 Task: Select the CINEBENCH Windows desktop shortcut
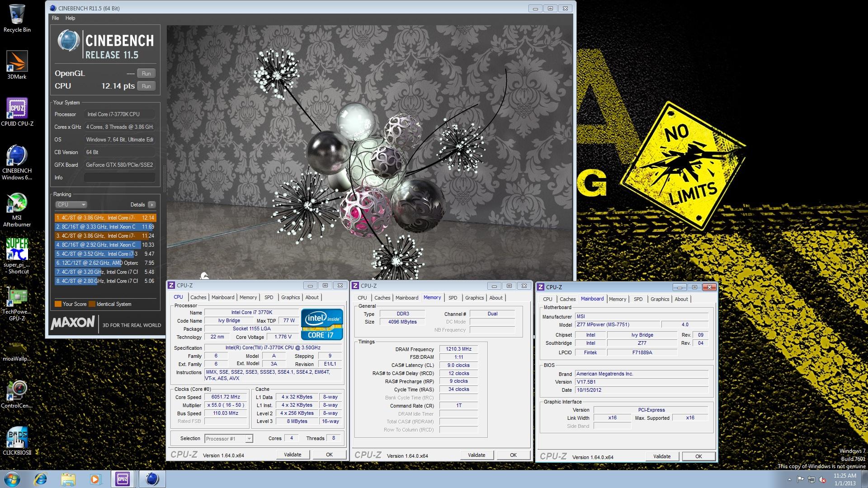coord(17,162)
